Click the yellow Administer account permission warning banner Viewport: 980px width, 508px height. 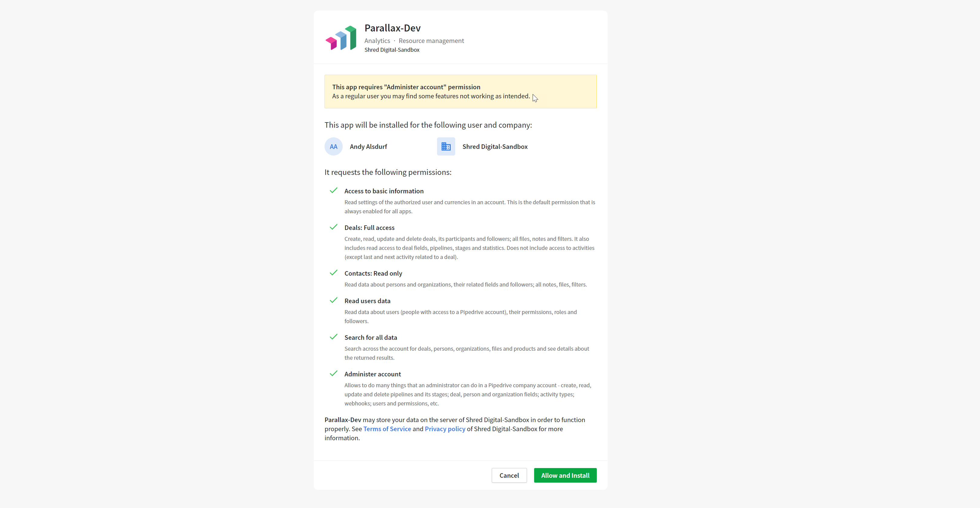point(460,92)
